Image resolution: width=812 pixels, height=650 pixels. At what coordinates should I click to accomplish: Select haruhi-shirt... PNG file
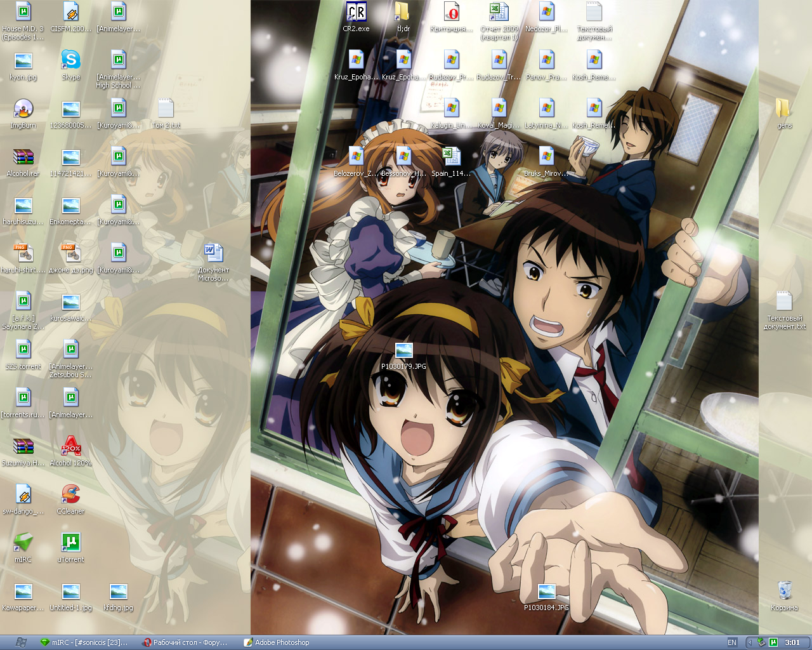[x=23, y=258]
